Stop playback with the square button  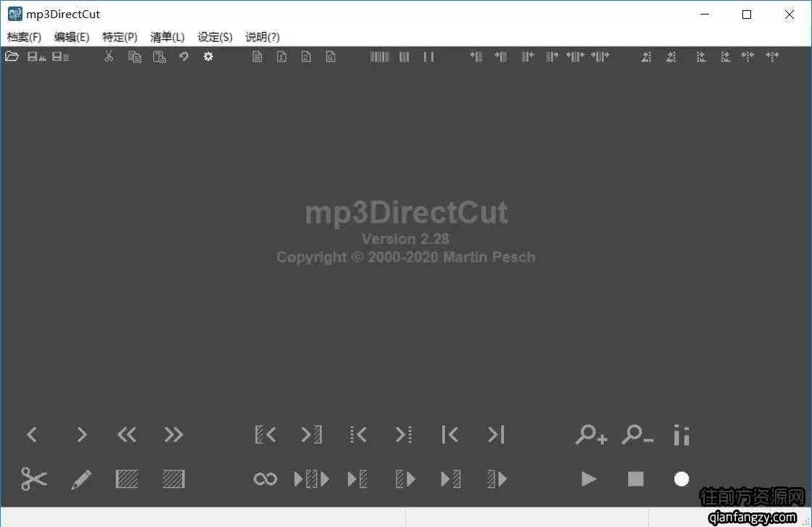point(636,479)
